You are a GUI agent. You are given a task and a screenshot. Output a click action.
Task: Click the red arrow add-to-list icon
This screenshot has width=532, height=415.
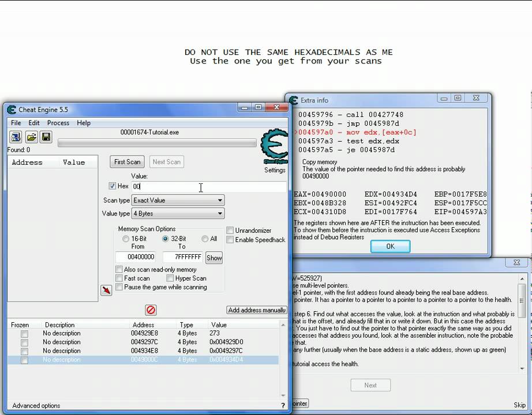[106, 290]
